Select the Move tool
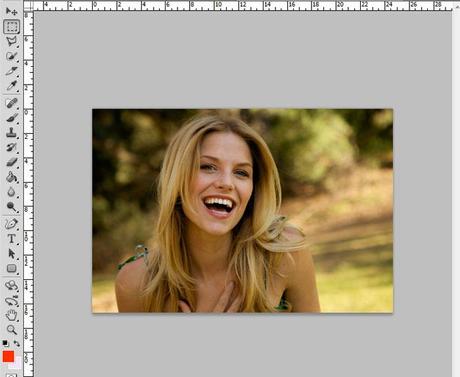460x377 pixels. tap(11, 12)
